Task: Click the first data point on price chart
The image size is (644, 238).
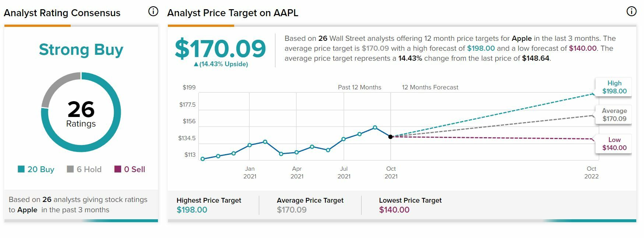Action: pyautogui.click(x=203, y=159)
